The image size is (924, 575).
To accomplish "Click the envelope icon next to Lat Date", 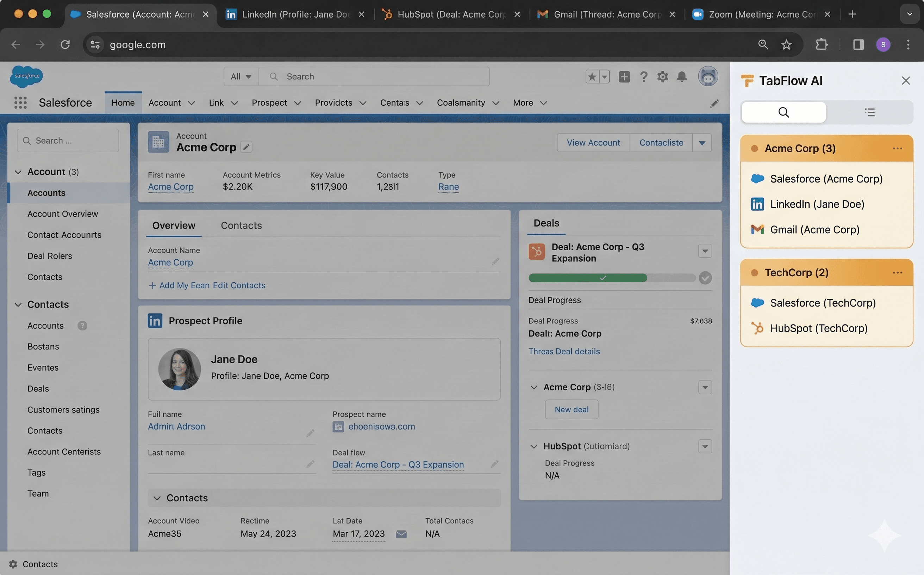I will [401, 534].
